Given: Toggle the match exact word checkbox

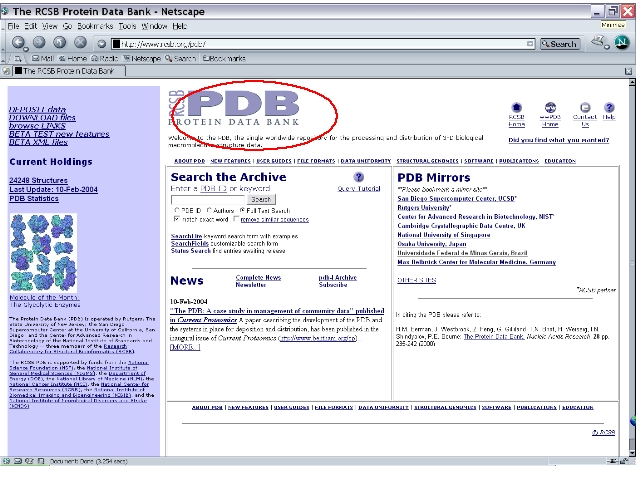Looking at the screenshot, I should click(x=177, y=218).
